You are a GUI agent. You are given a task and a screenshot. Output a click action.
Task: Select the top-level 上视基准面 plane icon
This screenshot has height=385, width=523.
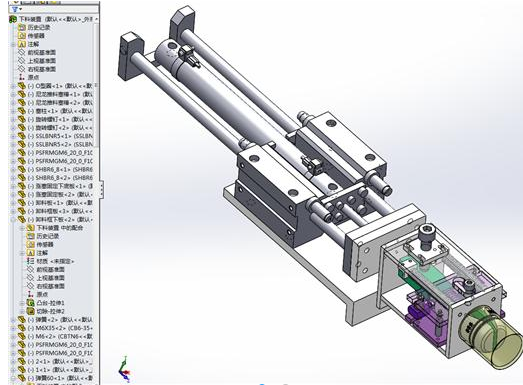click(22, 61)
